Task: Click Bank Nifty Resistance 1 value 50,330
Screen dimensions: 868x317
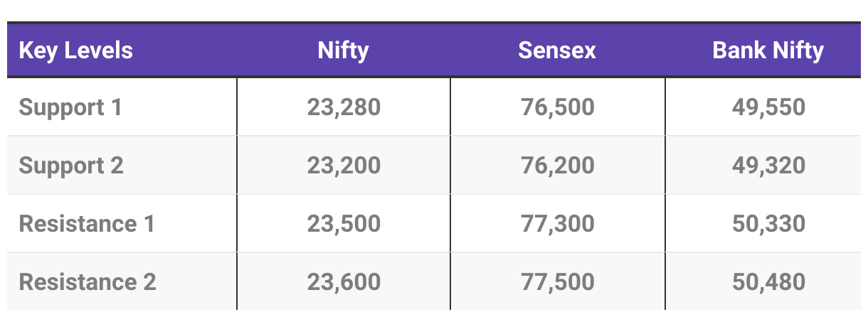Action: [x=768, y=224]
